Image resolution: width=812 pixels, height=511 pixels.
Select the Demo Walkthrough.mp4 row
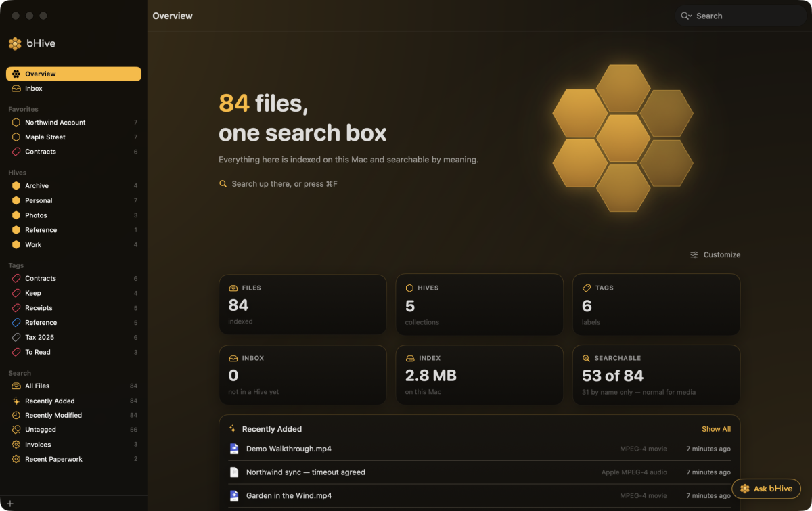[479, 449]
